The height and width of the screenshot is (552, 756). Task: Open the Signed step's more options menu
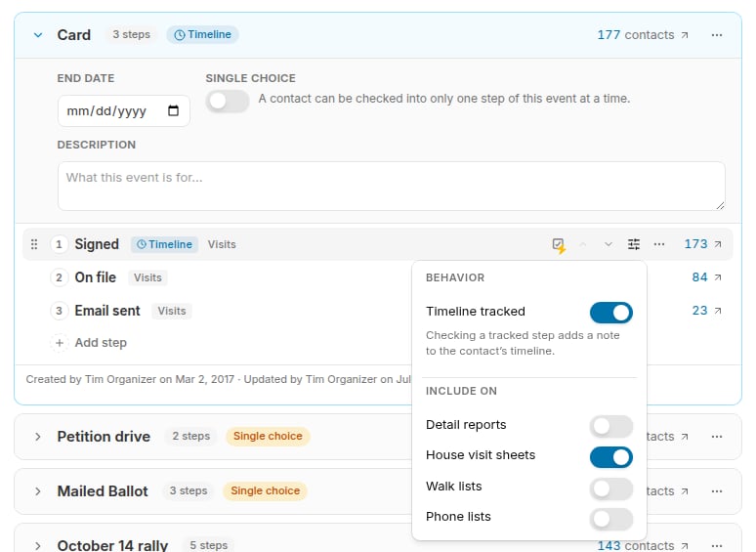click(659, 244)
